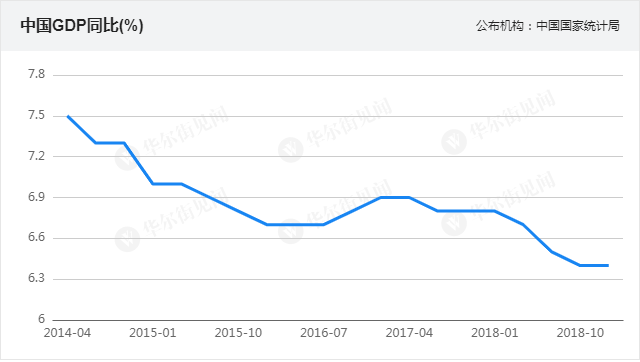The image size is (640, 362).
Task: Click the 6.3 y-axis value label
Action: (36, 278)
